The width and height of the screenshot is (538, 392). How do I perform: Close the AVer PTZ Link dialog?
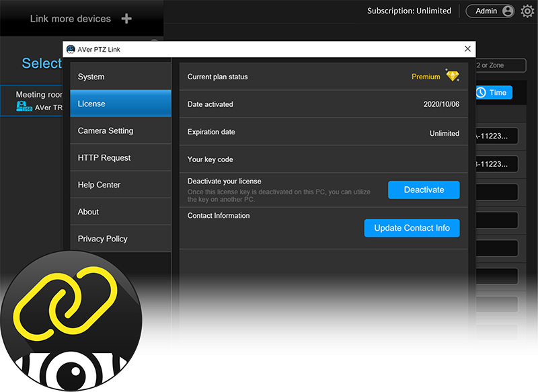coord(467,49)
